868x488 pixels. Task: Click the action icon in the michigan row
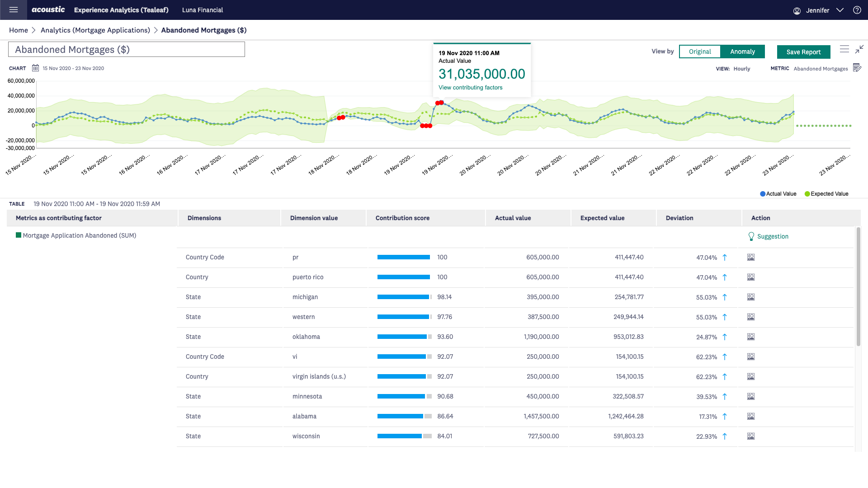pos(751,297)
